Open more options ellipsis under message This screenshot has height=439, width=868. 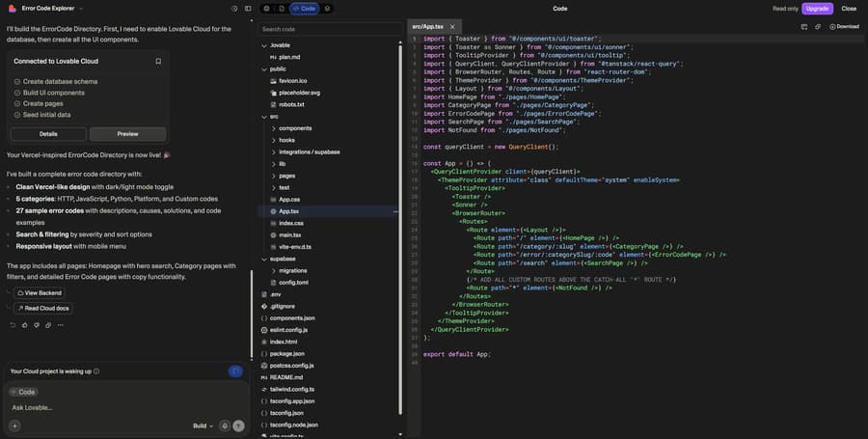coord(61,325)
